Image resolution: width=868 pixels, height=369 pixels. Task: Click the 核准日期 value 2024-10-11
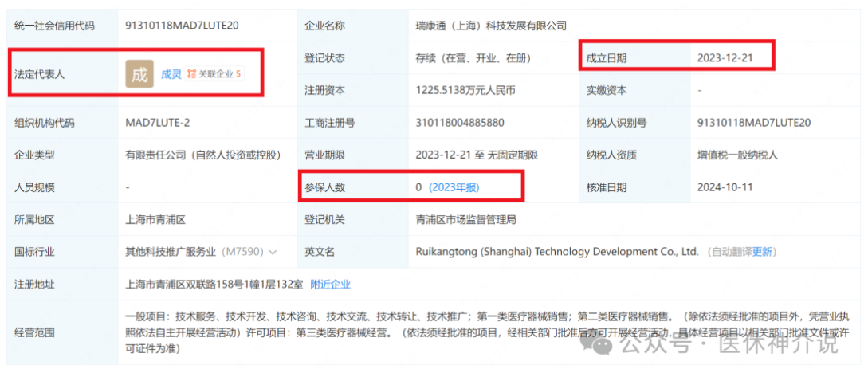point(725,187)
